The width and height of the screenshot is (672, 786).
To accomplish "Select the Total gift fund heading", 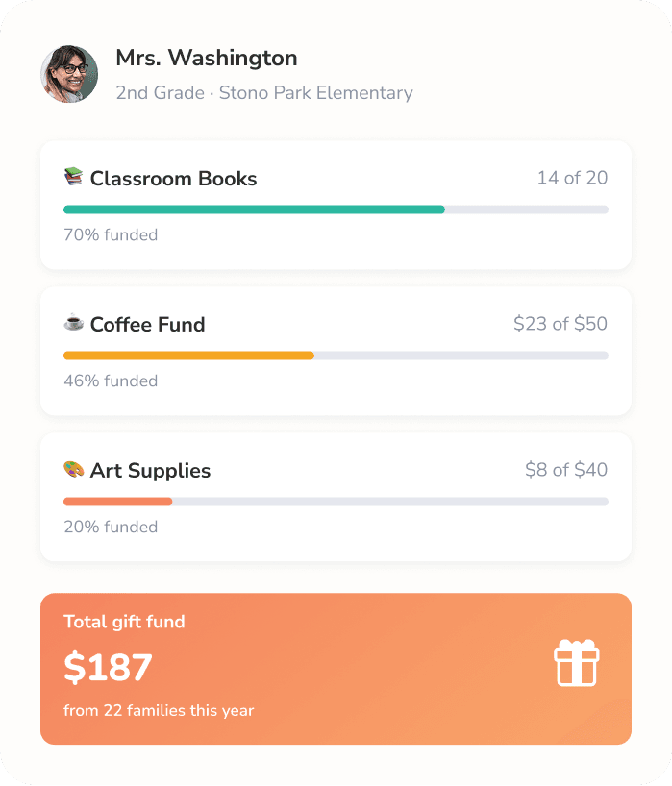I will pyautogui.click(x=123, y=623).
